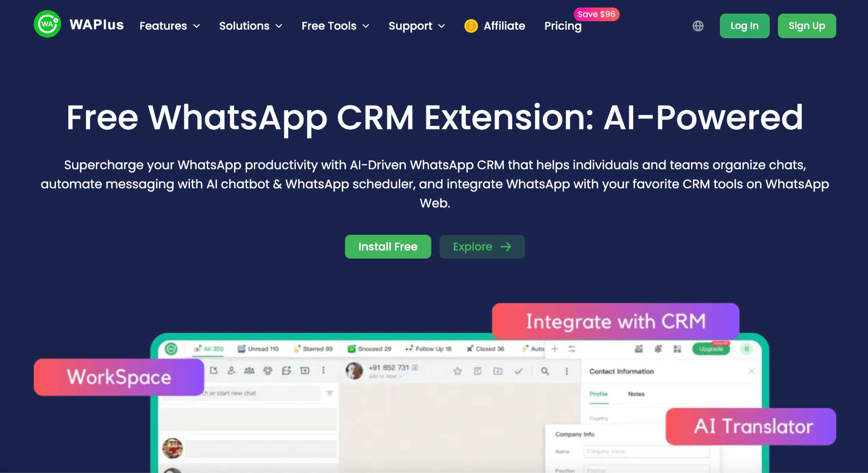Click the chat list filter icon
Viewport: 868px width, 473px height.
(329, 393)
